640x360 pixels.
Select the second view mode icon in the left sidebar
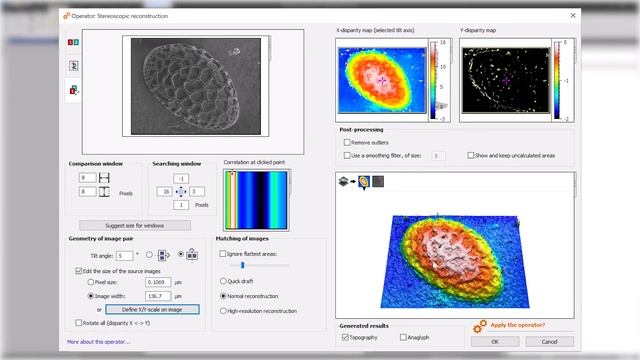click(x=73, y=65)
